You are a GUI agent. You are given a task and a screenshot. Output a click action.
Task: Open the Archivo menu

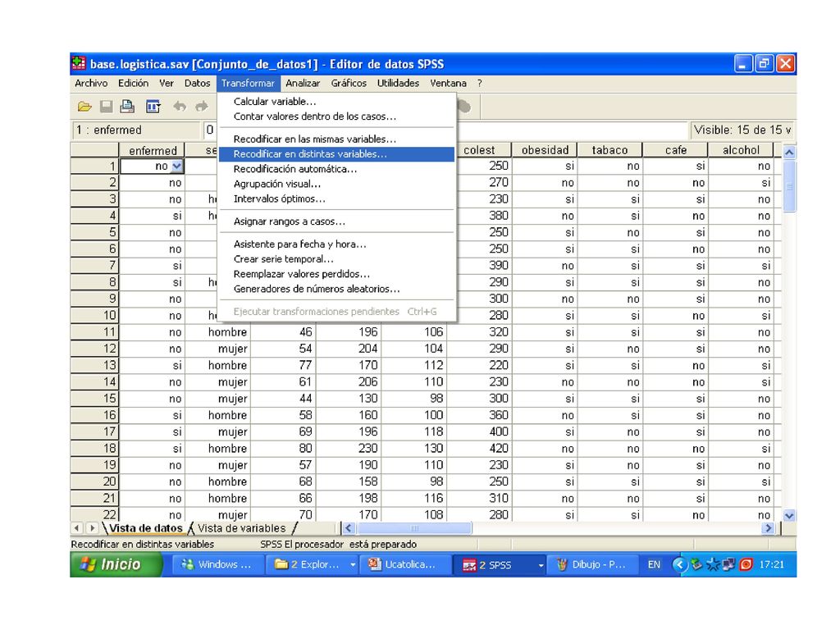[x=91, y=83]
